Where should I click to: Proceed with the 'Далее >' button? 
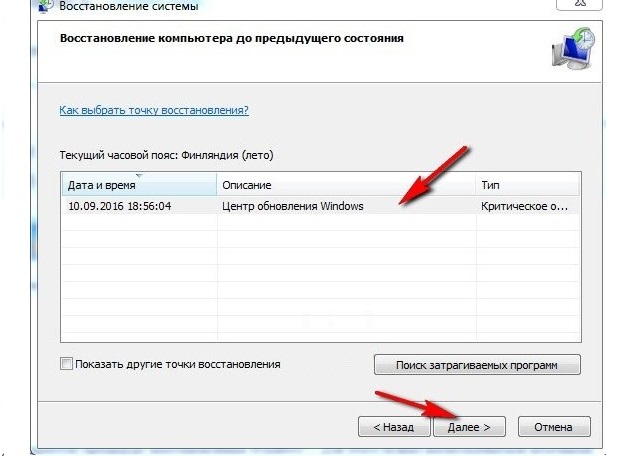pyautogui.click(x=468, y=427)
